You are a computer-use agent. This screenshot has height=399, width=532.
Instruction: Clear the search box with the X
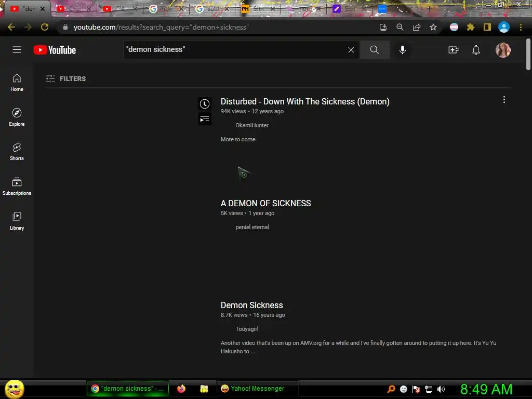click(x=351, y=50)
